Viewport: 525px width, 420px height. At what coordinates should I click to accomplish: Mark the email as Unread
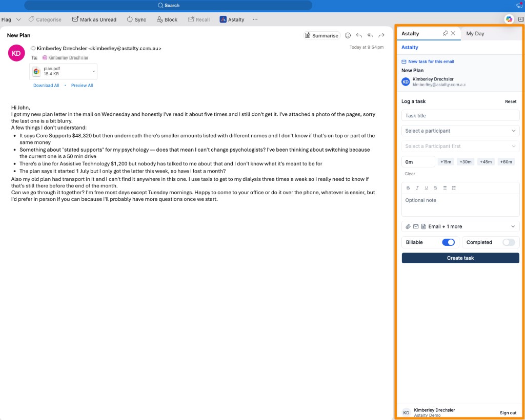tap(94, 19)
